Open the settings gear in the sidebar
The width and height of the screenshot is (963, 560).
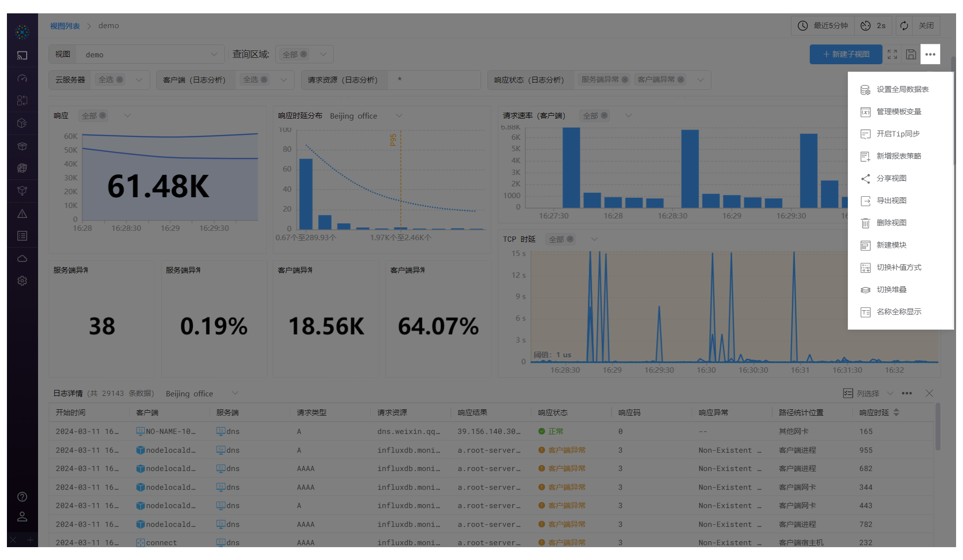pyautogui.click(x=22, y=281)
